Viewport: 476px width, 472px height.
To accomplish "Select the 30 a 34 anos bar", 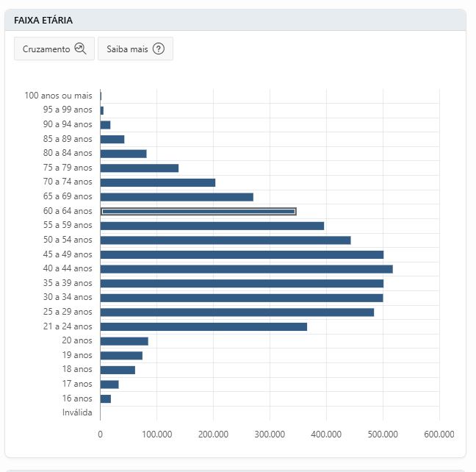I will [242, 298].
